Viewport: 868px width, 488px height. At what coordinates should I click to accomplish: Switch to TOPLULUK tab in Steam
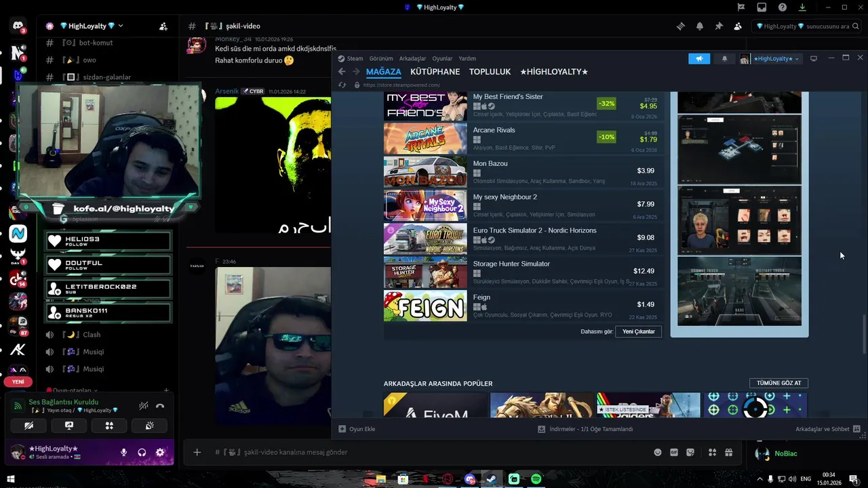click(x=490, y=72)
